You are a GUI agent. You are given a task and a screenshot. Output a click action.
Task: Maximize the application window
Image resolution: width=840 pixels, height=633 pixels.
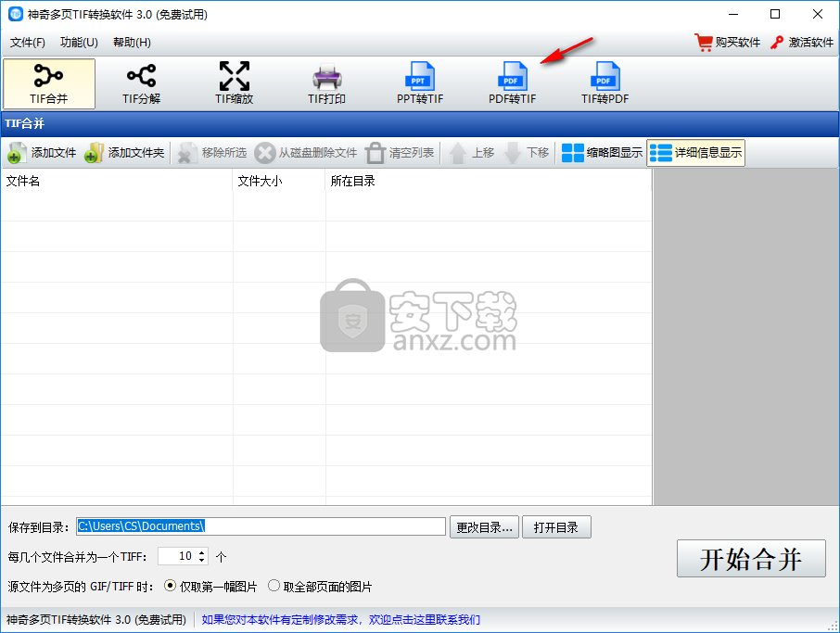tap(775, 15)
